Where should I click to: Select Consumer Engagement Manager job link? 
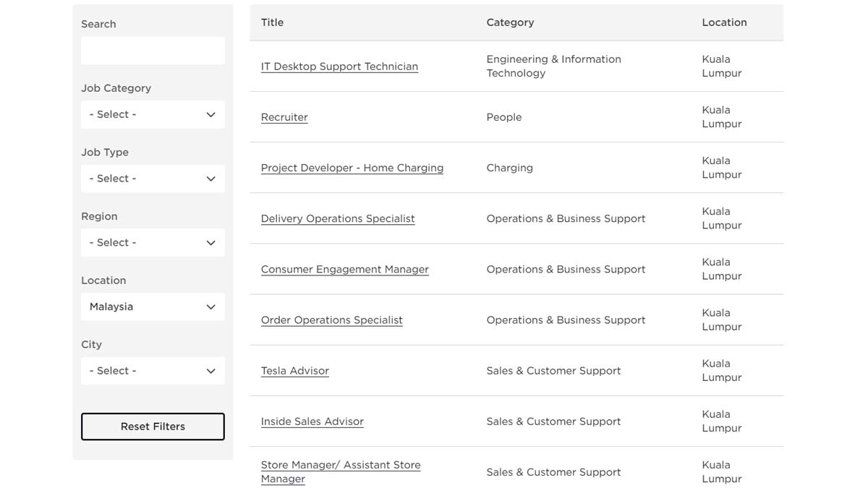click(344, 269)
